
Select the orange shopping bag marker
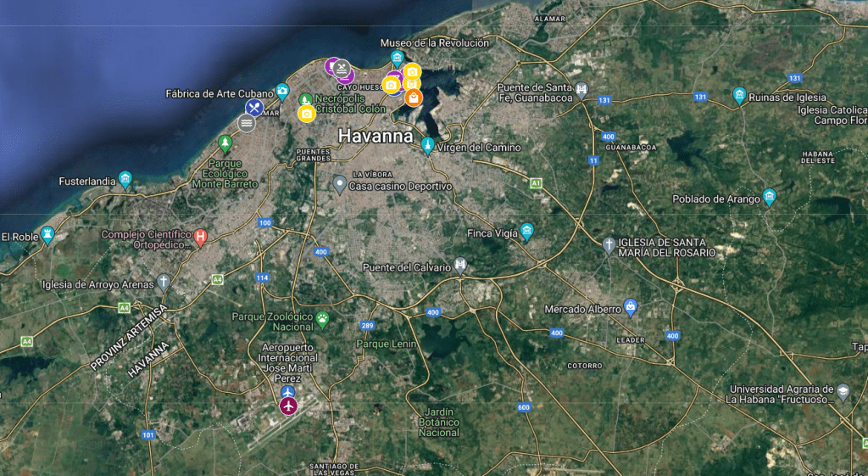[x=414, y=98]
